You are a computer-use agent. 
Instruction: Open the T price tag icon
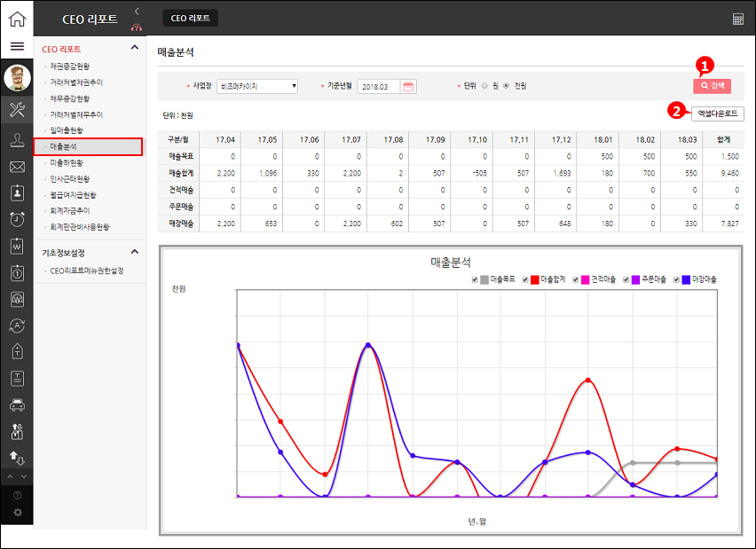tap(17, 351)
